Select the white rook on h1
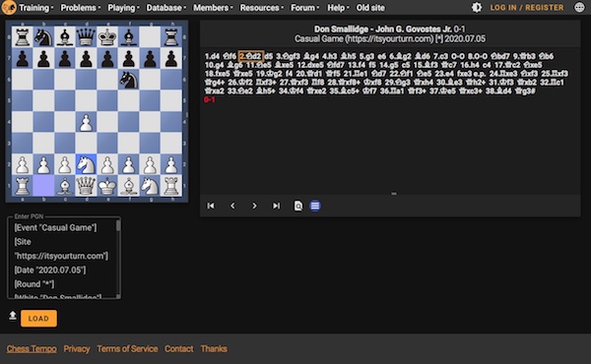This screenshot has width=591, height=364. [171, 186]
